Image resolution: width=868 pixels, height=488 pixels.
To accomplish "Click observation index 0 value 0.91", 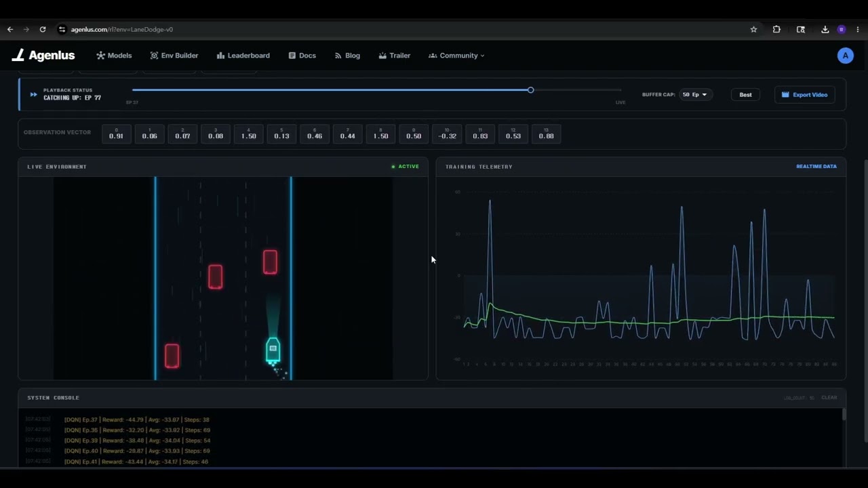I will [116, 134].
